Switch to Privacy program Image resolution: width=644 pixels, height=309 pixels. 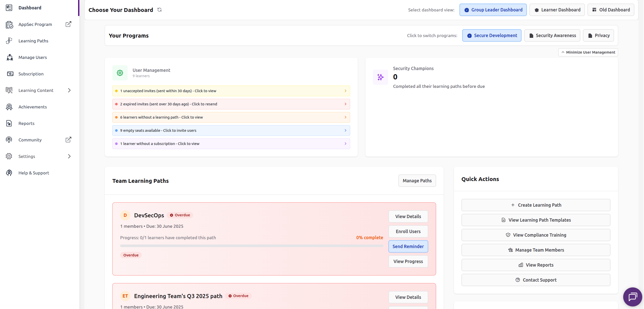[x=598, y=36]
